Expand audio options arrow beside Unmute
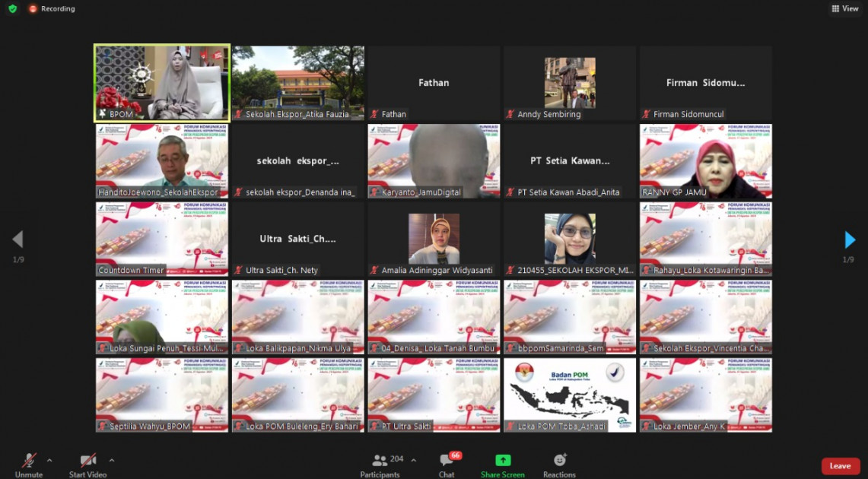 coord(49,460)
